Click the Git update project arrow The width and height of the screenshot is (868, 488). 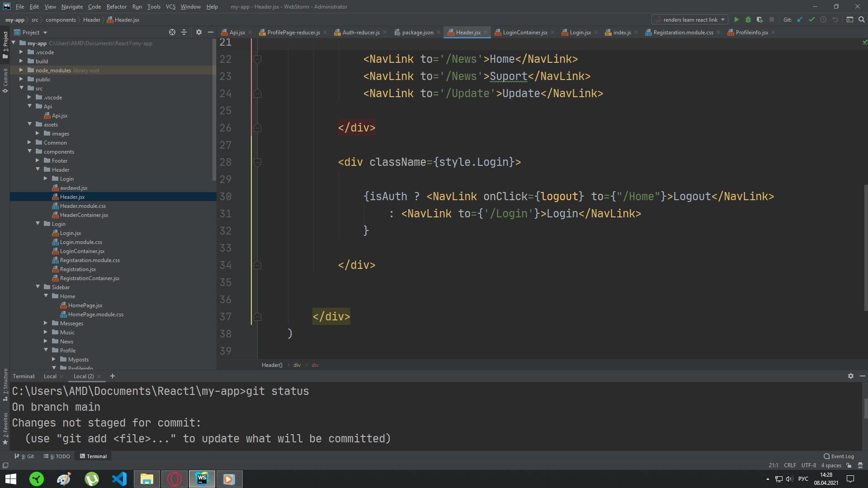click(x=800, y=19)
